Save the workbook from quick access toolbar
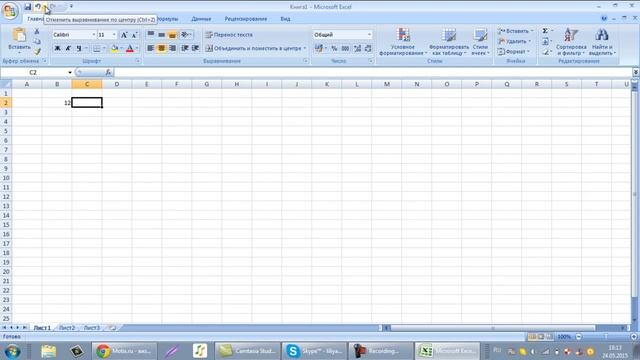Image resolution: width=640 pixels, height=360 pixels. (27, 7)
